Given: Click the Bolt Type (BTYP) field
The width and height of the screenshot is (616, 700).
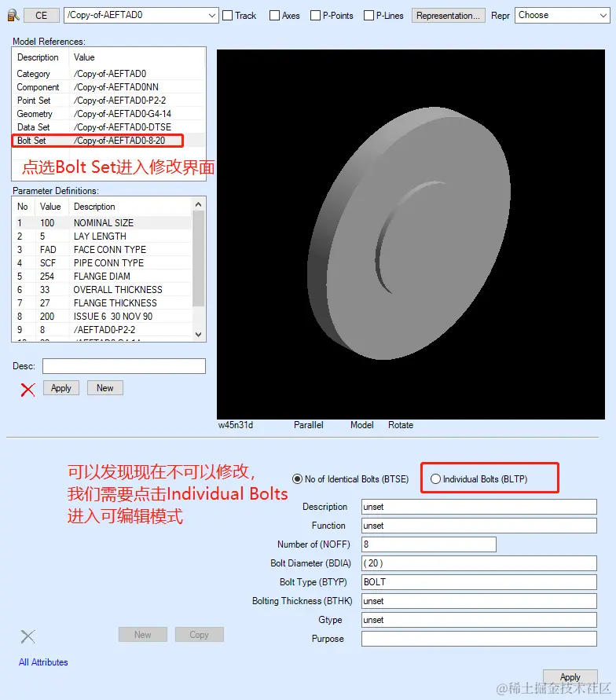Looking at the screenshot, I should coord(479,582).
